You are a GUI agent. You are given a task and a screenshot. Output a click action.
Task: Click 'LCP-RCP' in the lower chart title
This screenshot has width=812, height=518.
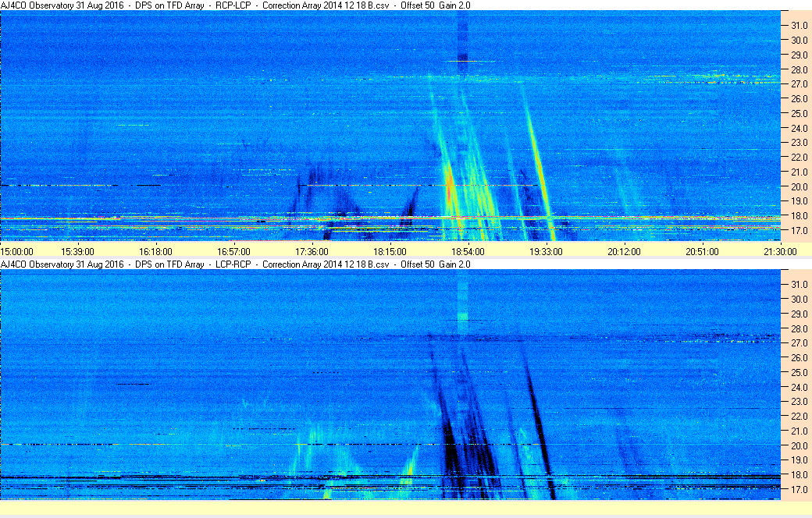pyautogui.click(x=233, y=264)
